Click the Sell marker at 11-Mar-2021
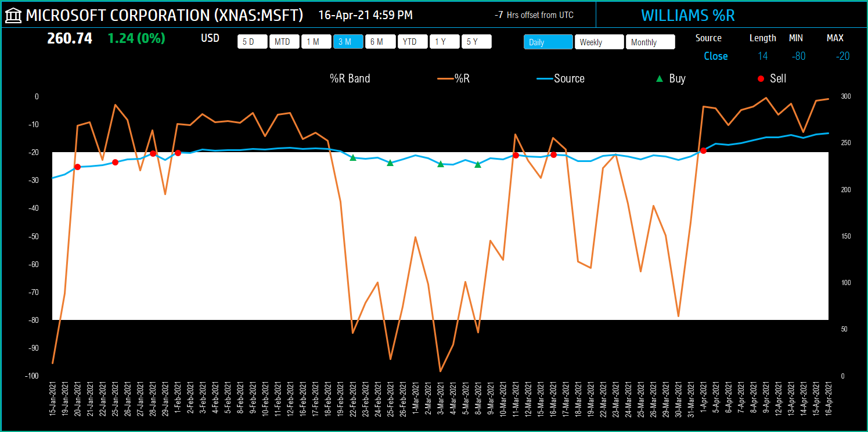The width and height of the screenshot is (868, 432). [x=516, y=155]
